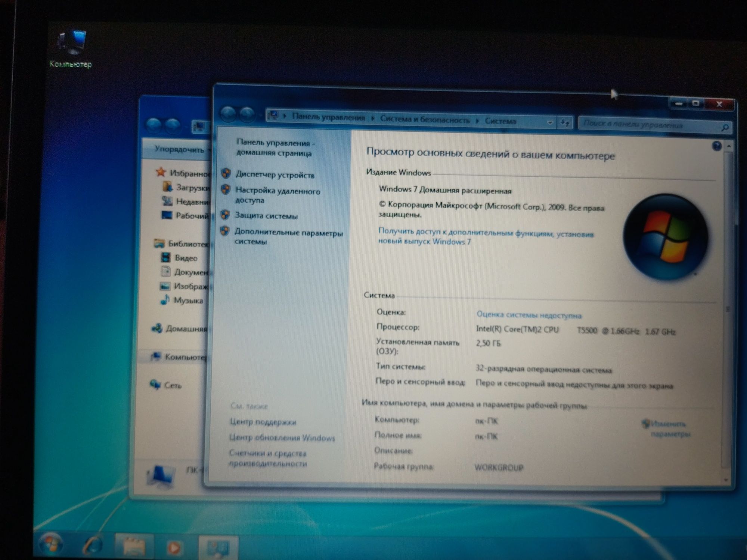Click the shield icon beside Защита системы

click(x=225, y=215)
